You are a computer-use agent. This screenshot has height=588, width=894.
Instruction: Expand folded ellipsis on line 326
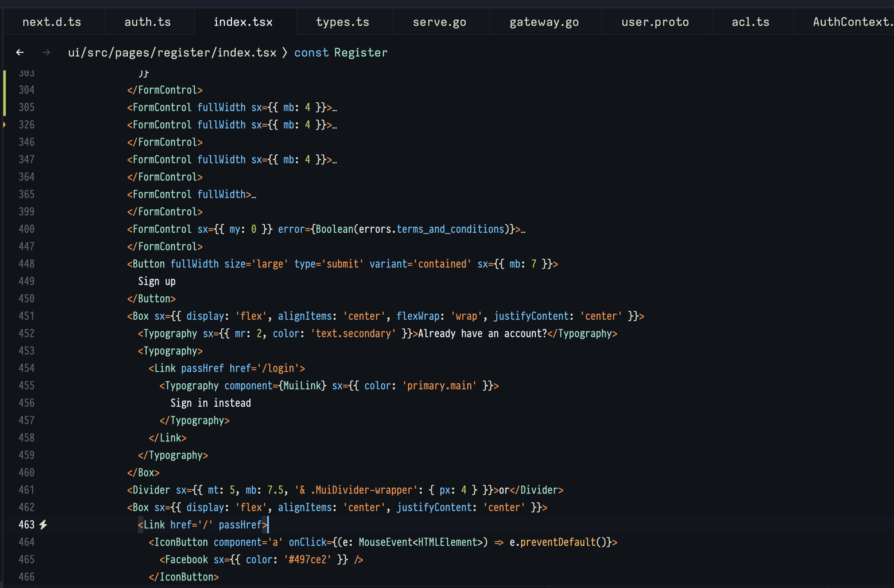point(335,125)
